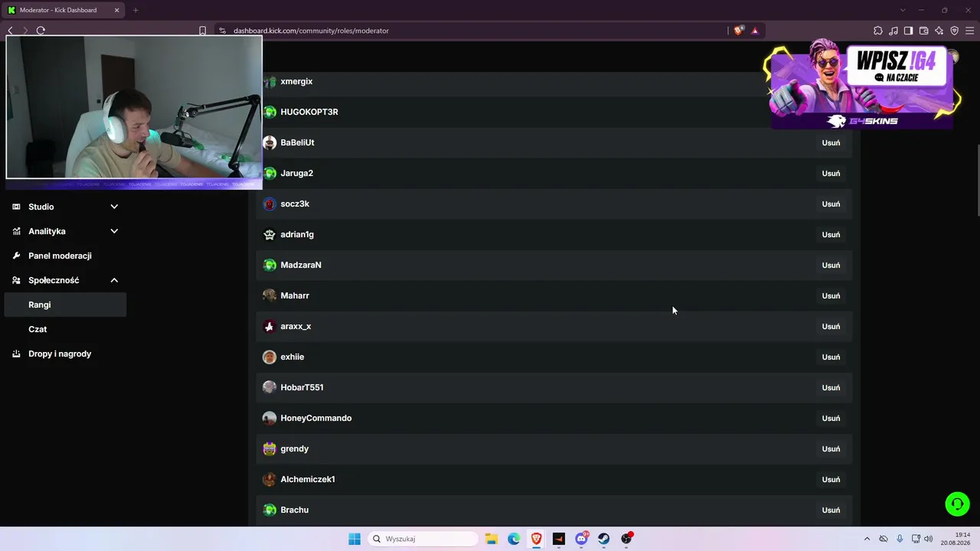980x551 pixels.
Task: Remove moderator adrian1g with Usuń
Action: click(x=831, y=234)
